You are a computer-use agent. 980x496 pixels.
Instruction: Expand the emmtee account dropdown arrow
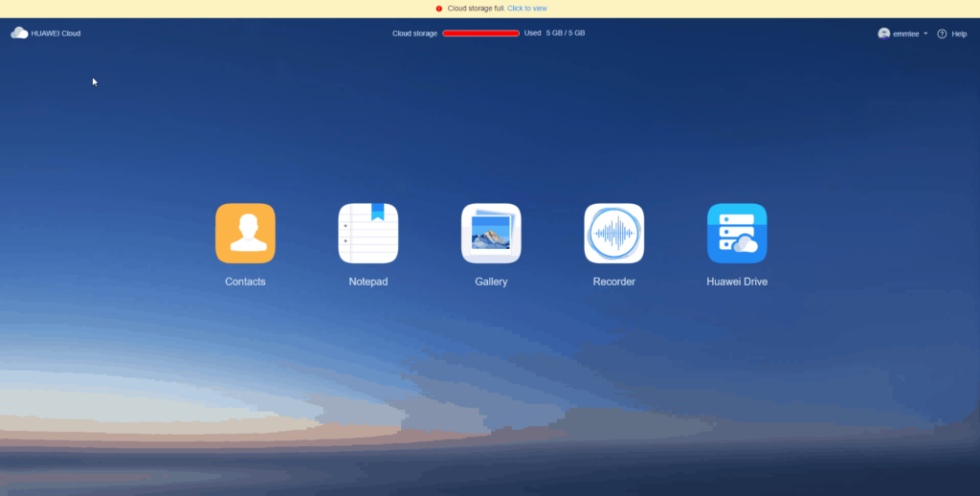tap(925, 34)
